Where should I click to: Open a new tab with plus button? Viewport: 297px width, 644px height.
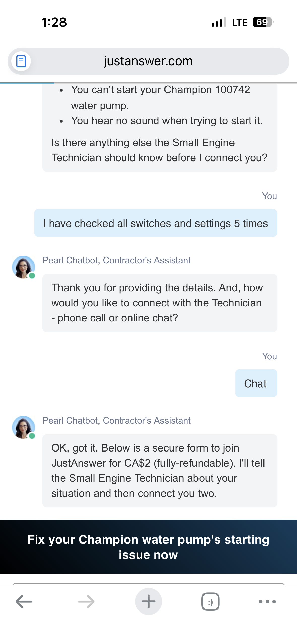(148, 601)
